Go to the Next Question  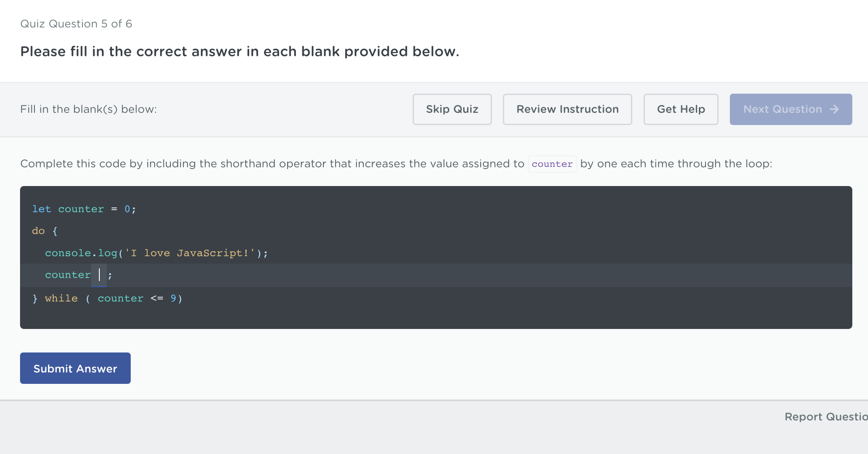[x=783, y=109]
